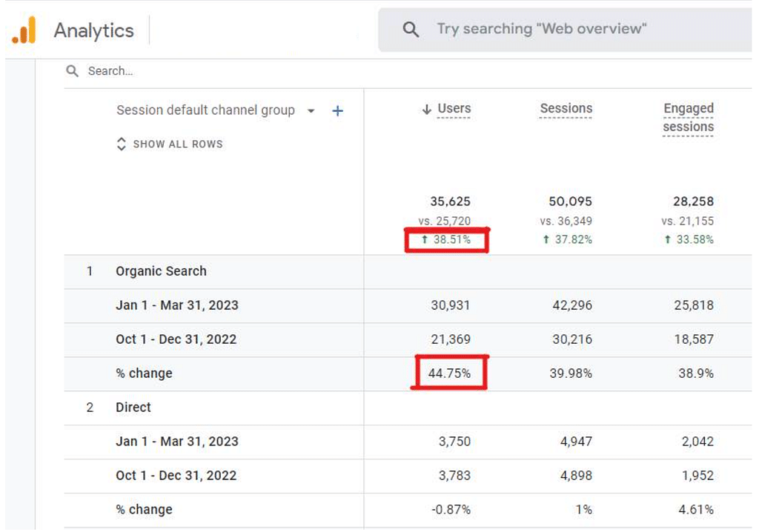The width and height of the screenshot is (759, 532).
Task: Sort by the Sessions column header
Action: pos(566,109)
